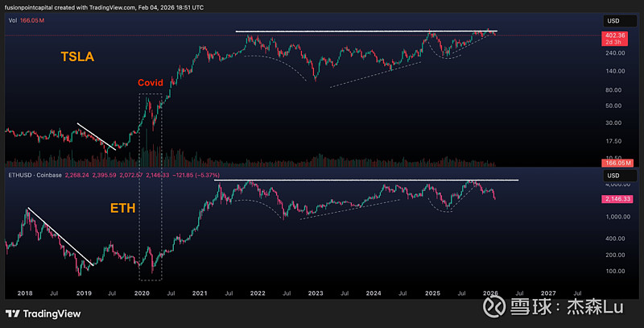Click the 2020 label on time axis
Screen dimensions: 644x328
142,293
